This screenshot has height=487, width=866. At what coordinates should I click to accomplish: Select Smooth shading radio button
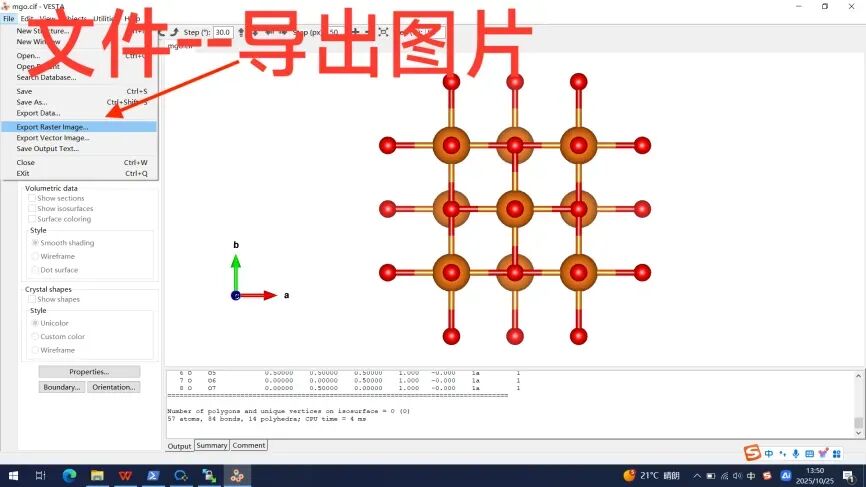[35, 243]
